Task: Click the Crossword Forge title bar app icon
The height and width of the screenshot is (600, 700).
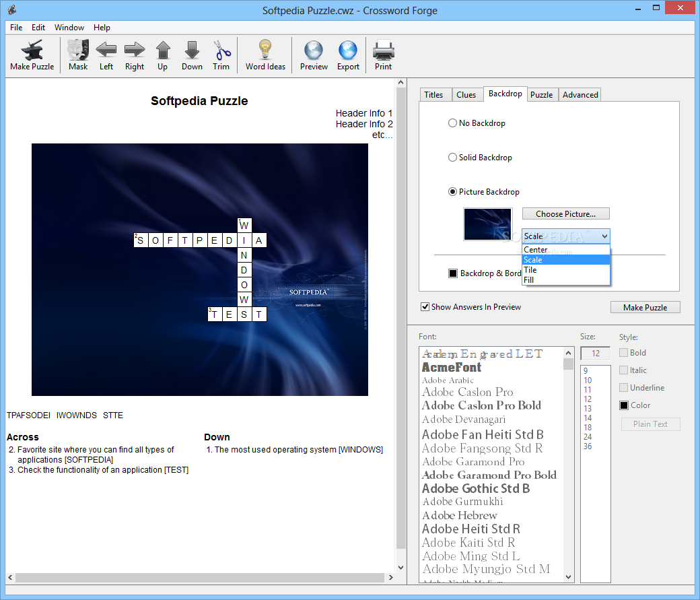Action: (12, 9)
